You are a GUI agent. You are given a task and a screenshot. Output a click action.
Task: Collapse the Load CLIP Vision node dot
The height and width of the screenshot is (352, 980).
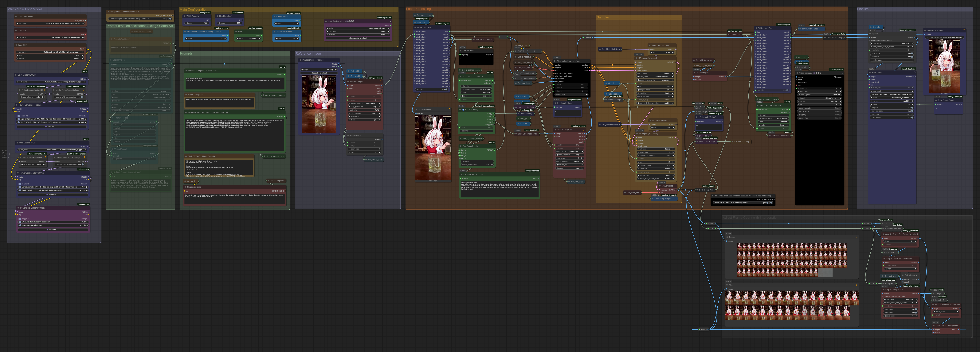(x=16, y=17)
